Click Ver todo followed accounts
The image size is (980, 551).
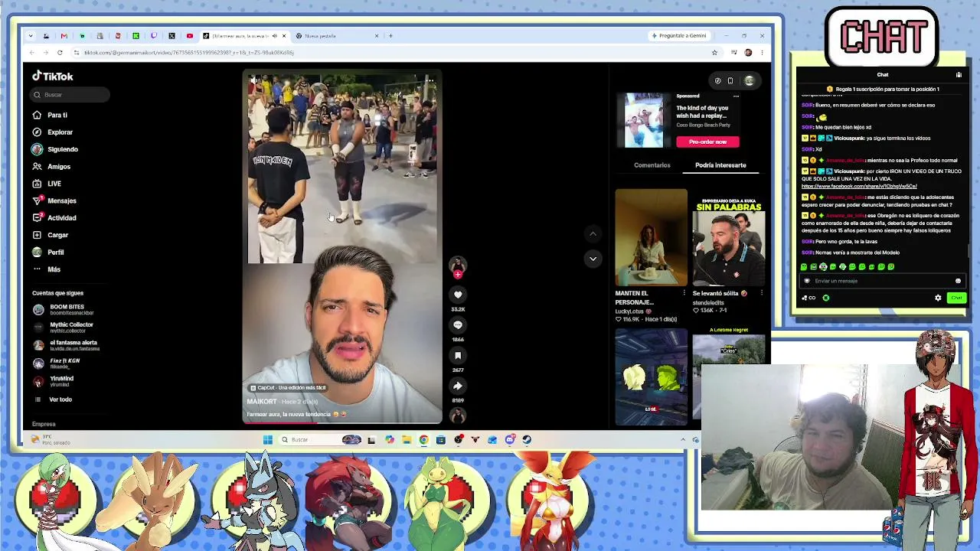(54, 399)
